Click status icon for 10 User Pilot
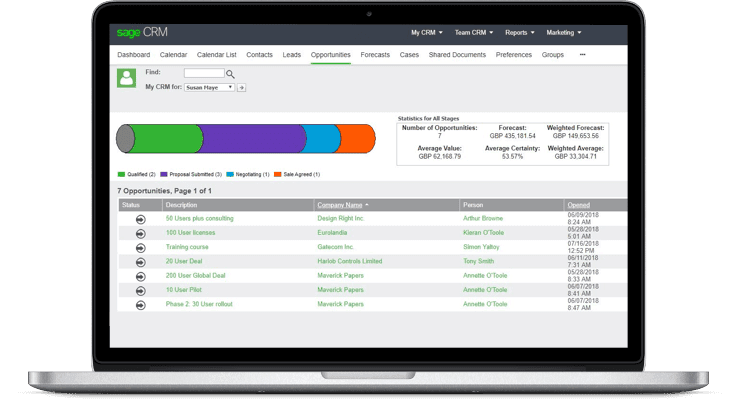Image resolution: width=737 pixels, height=400 pixels. coord(139,289)
